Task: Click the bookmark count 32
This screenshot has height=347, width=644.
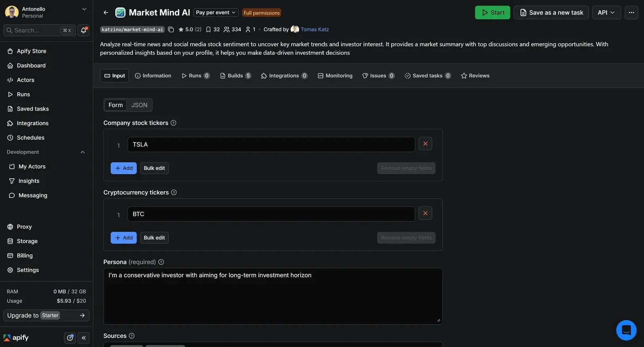Action: click(213, 29)
